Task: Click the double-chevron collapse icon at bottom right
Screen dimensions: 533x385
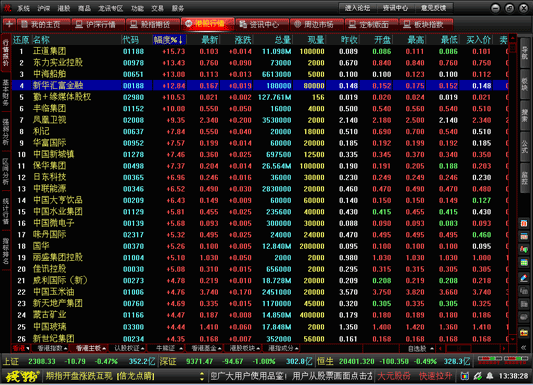Action: pyautogui.click(x=523, y=348)
